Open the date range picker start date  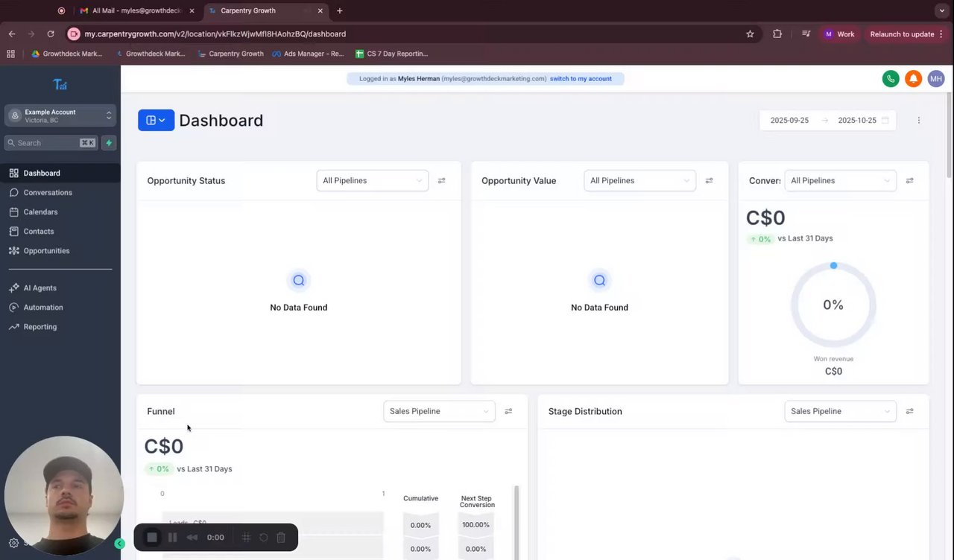click(x=789, y=120)
